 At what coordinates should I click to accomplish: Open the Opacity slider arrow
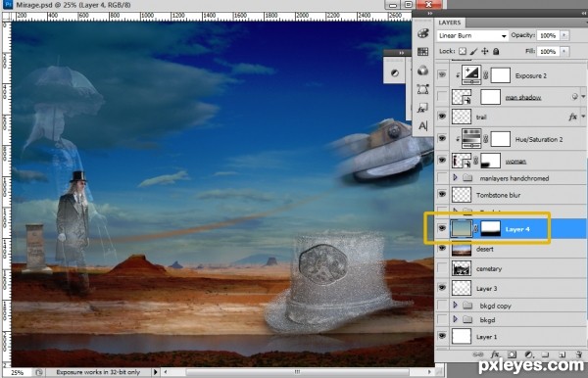pyautogui.click(x=564, y=35)
